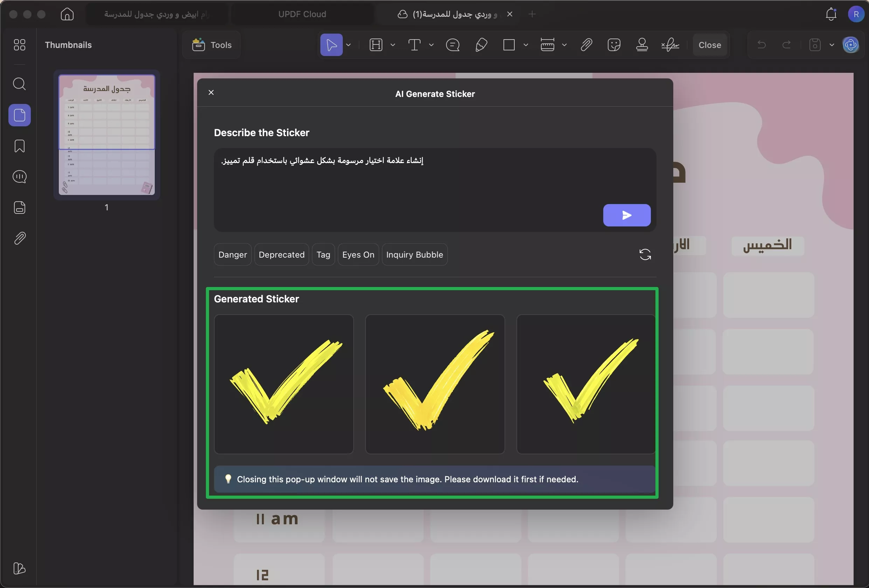869x588 pixels.
Task: Click the attachment paperclip in toolbar
Action: coord(586,45)
